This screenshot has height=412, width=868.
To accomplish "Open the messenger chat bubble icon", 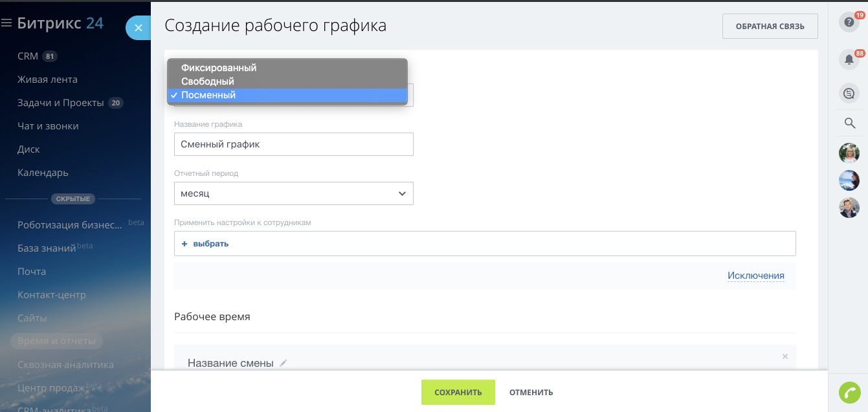I will (849, 93).
